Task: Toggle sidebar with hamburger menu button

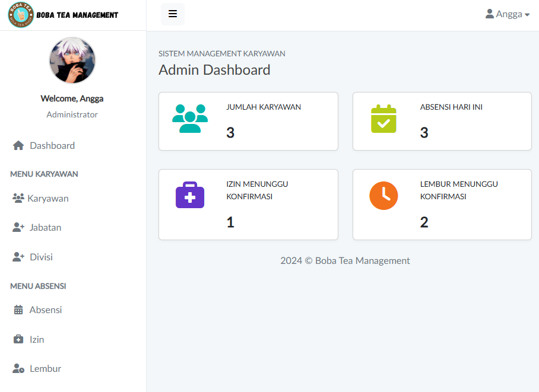Action: click(173, 14)
